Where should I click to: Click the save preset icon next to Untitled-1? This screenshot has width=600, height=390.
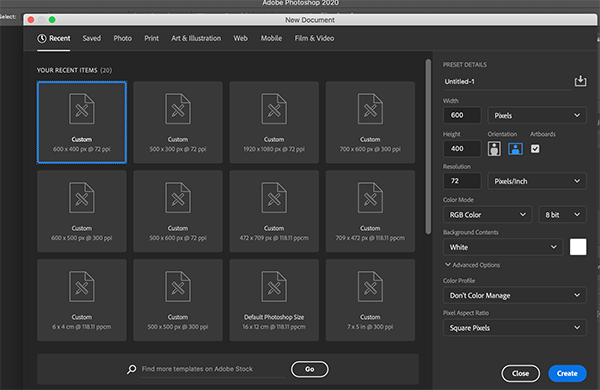coord(580,81)
